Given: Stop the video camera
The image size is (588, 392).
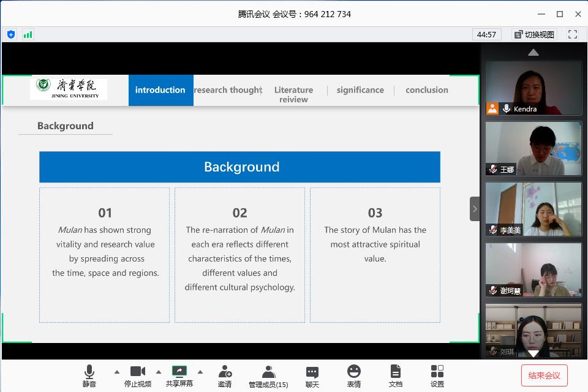Looking at the screenshot, I should click(x=138, y=375).
